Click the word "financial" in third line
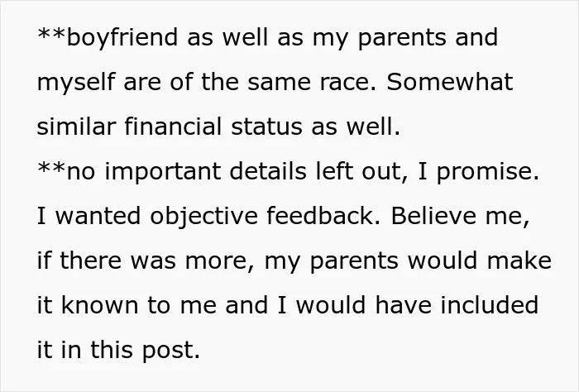 point(173,127)
